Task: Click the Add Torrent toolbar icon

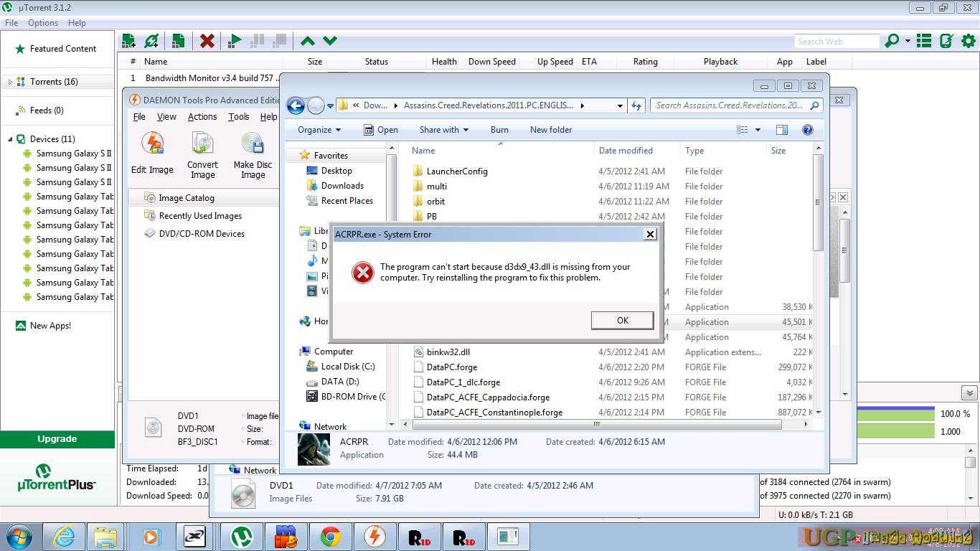Action: (x=129, y=41)
